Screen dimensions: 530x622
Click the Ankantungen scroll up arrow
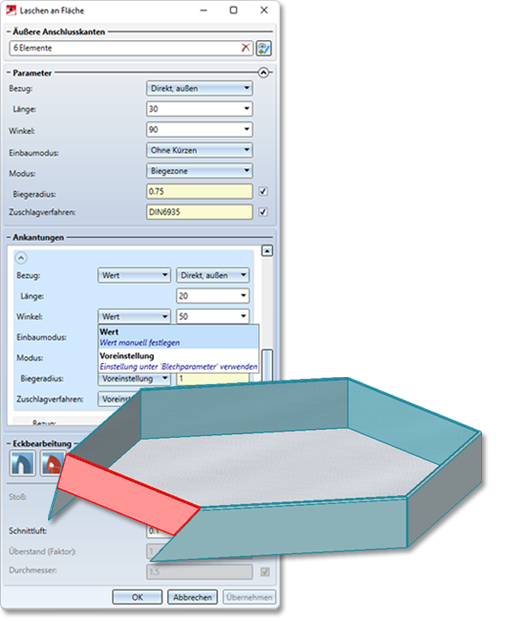[x=267, y=251]
